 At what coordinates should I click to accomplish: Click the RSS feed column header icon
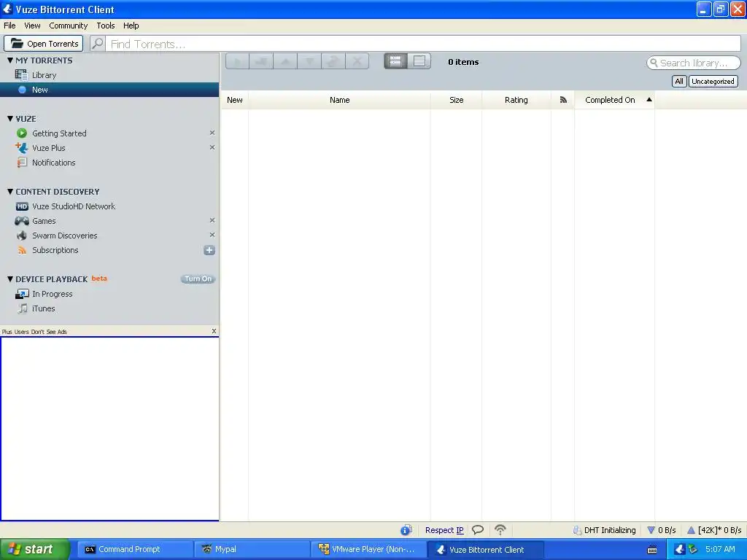coord(563,100)
